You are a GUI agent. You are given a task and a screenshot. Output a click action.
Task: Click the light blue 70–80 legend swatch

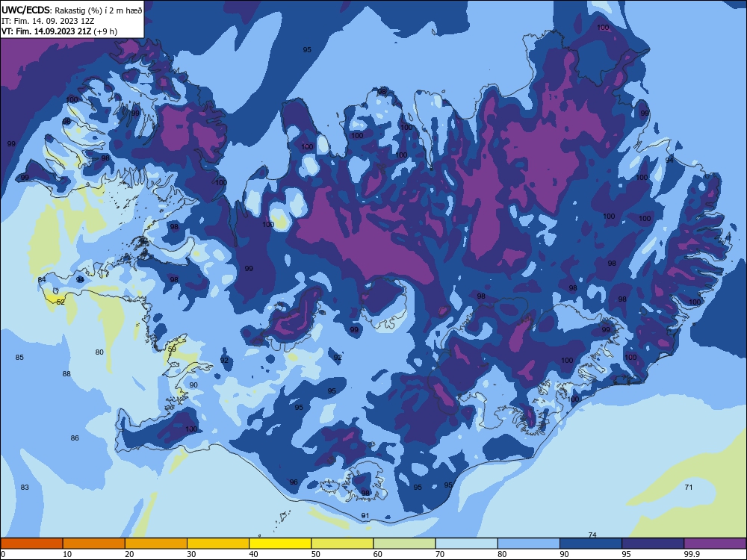466,544
